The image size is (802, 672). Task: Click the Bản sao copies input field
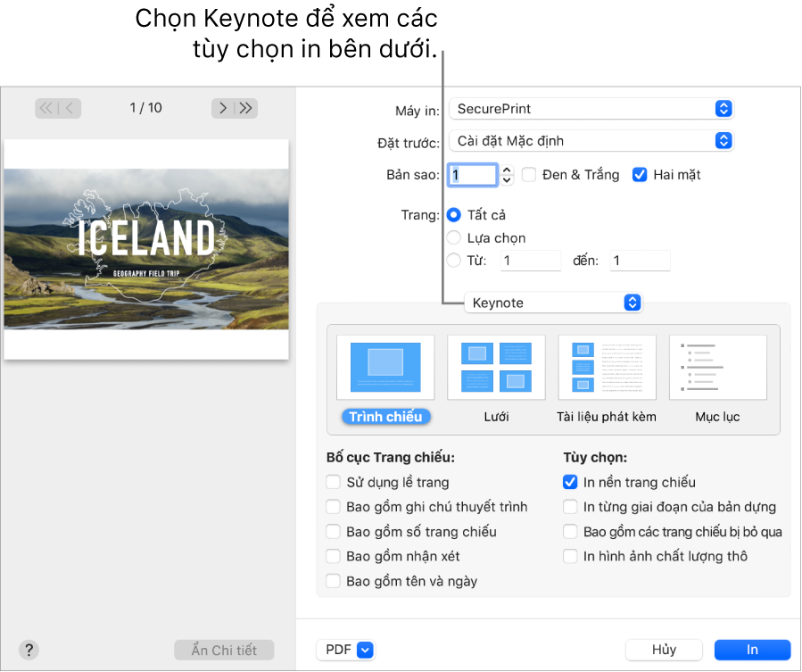pyautogui.click(x=472, y=174)
